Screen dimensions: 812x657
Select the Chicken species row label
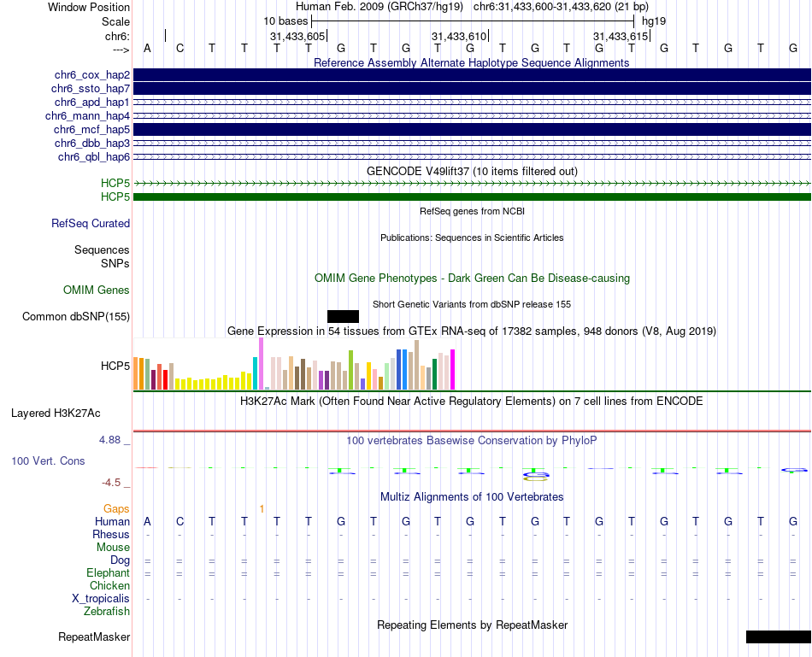[109, 585]
